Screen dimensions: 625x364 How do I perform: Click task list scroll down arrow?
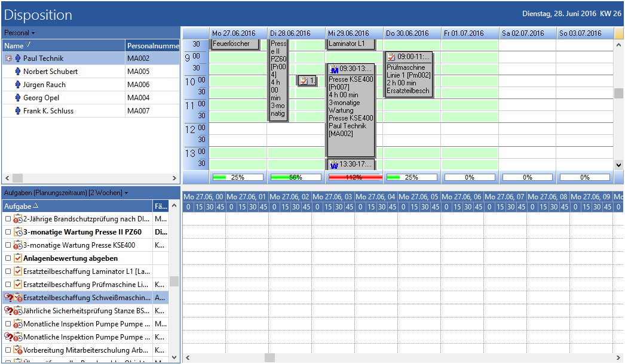click(174, 357)
